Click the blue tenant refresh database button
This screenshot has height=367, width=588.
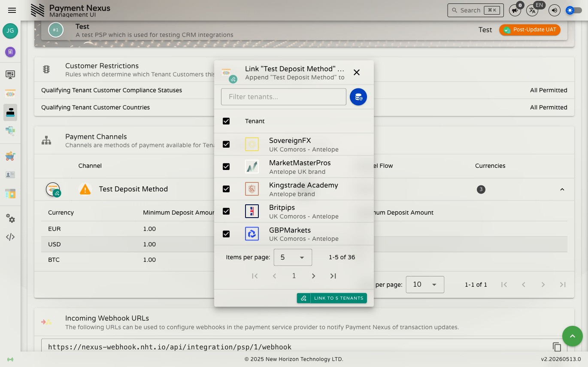pos(358,97)
